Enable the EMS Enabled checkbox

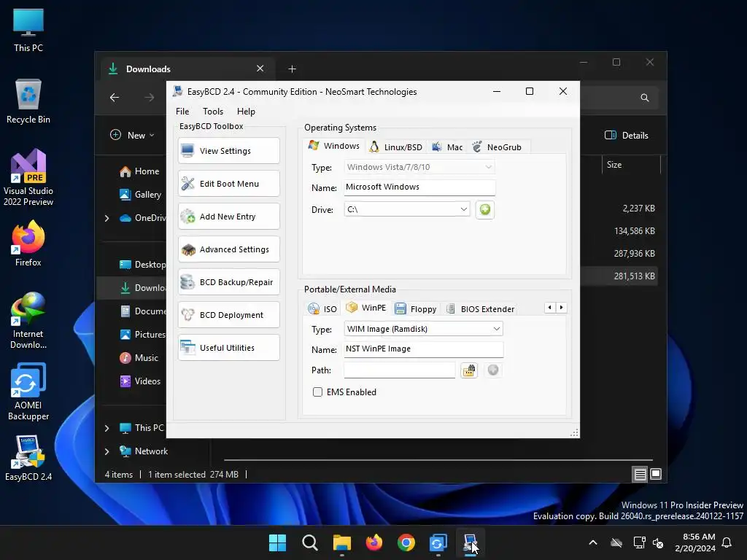point(317,392)
